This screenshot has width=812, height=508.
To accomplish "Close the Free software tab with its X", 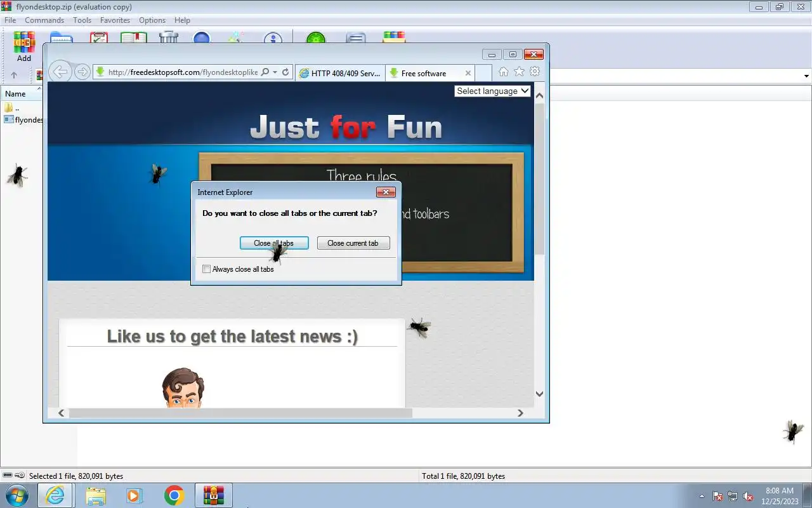I will 468,73.
